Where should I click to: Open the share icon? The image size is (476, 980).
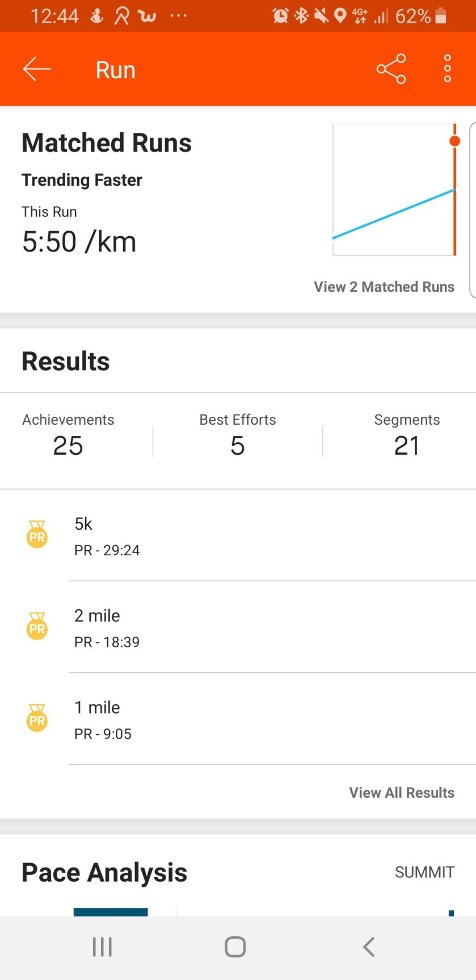[x=391, y=69]
